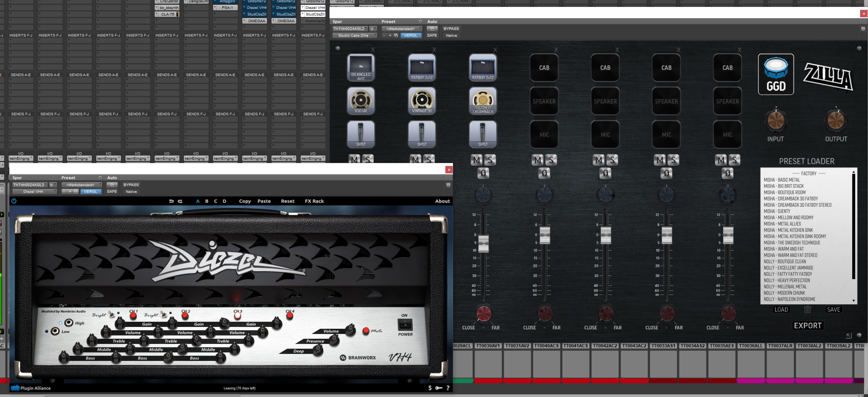Click the SM57 mic under Creamback speaker
Image resolution: width=868 pixels, height=397 pixels.
pos(483,134)
